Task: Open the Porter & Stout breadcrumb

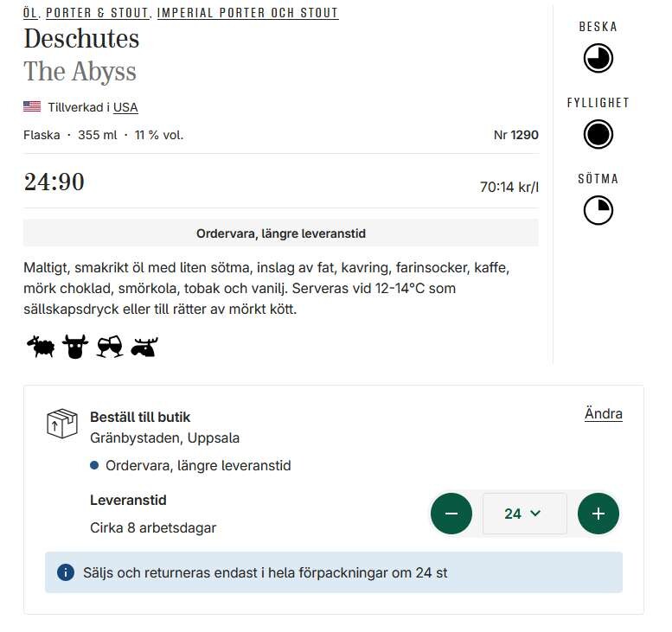Action: point(98,13)
